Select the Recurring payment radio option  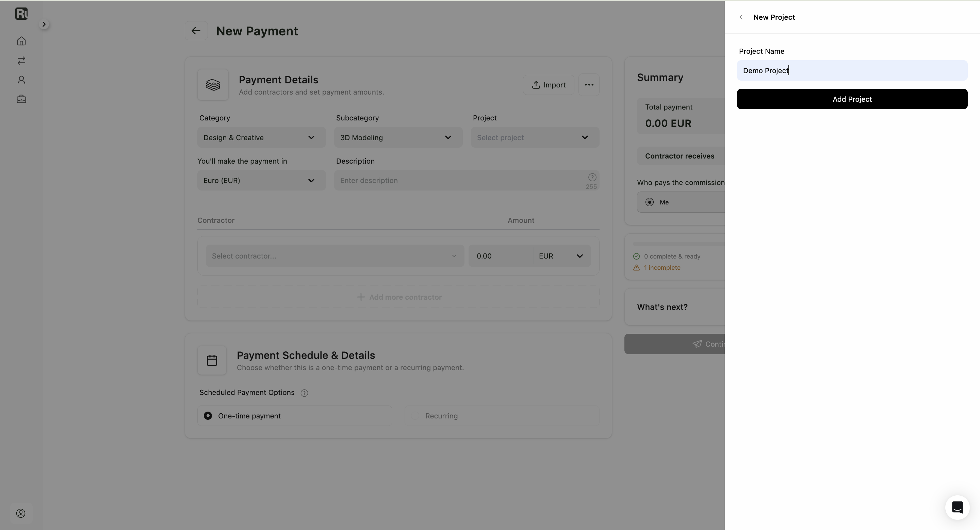click(x=502, y=416)
